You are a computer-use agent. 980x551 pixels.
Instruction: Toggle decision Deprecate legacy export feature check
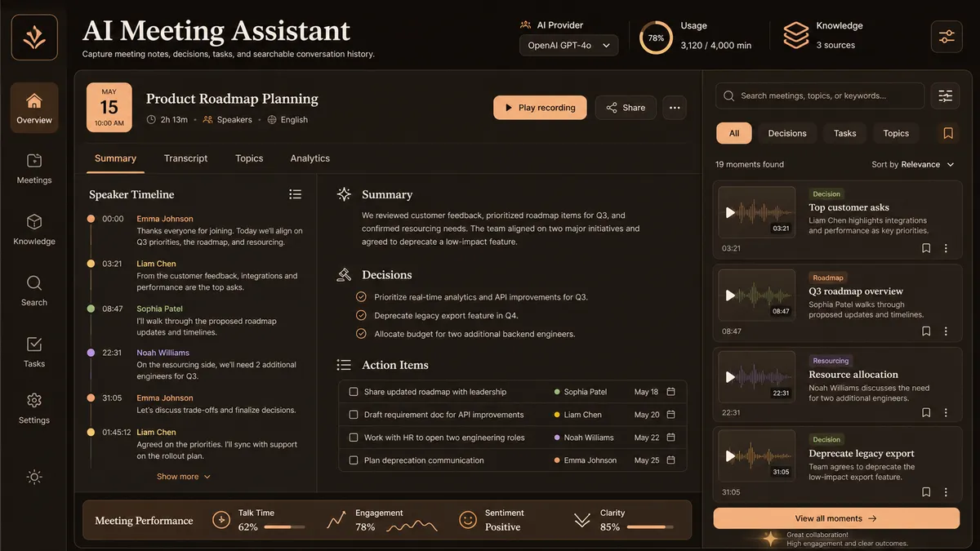pyautogui.click(x=361, y=315)
